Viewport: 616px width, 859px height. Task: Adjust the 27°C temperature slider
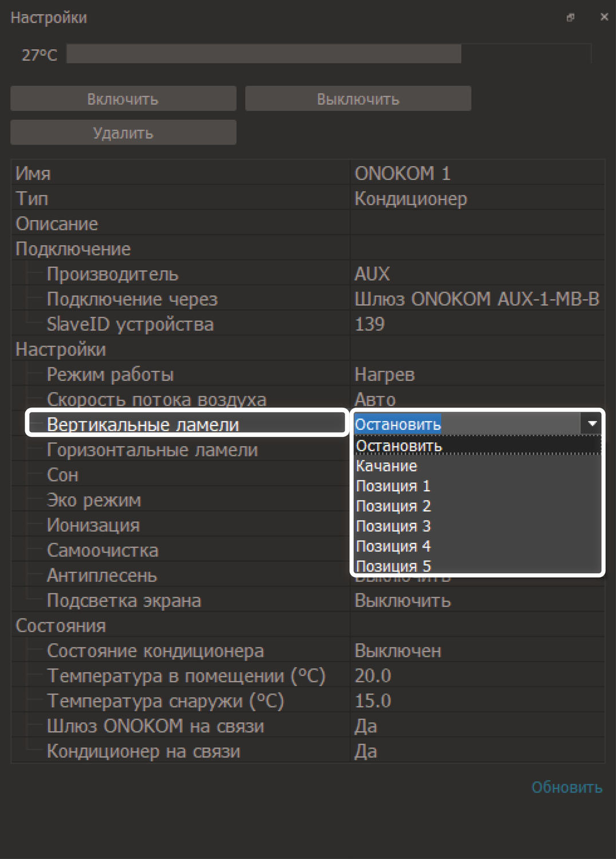pyautogui.click(x=329, y=54)
